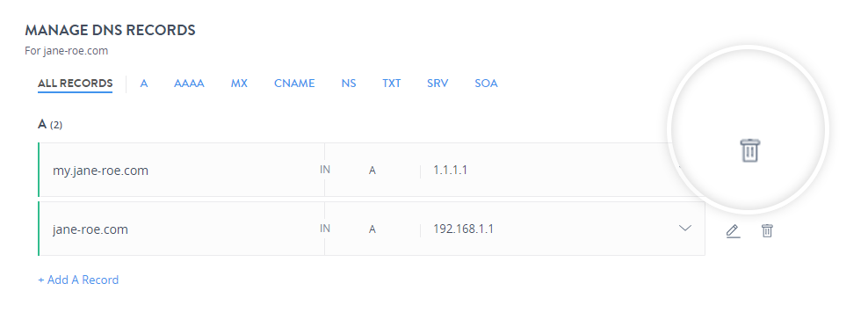Click the A (2) section heading
Viewport: 868px width, 320px height.
[50, 125]
